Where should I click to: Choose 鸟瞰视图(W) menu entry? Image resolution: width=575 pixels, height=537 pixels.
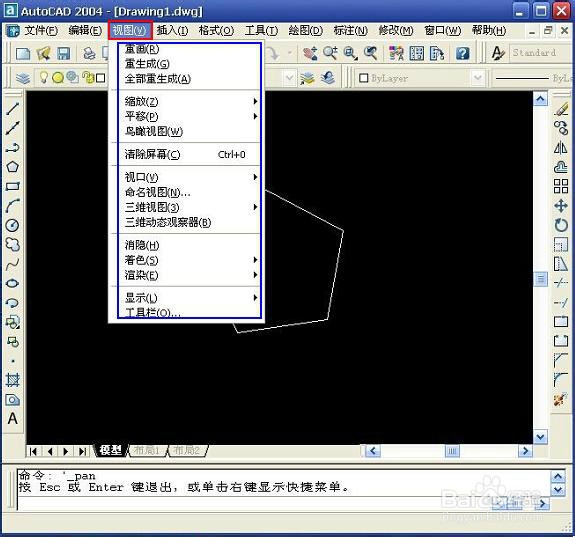(x=189, y=131)
